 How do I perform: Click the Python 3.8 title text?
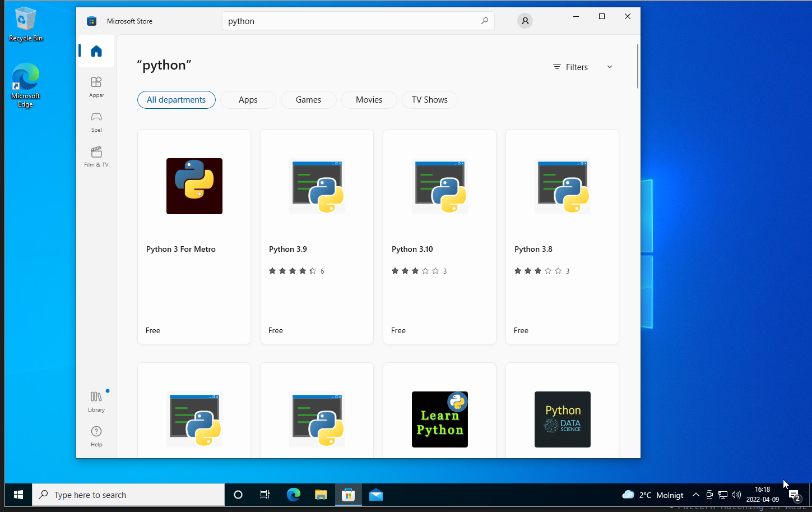coord(533,249)
